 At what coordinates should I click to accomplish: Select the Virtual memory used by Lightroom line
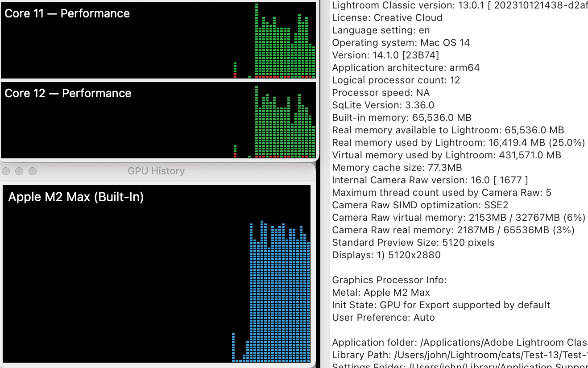point(447,155)
